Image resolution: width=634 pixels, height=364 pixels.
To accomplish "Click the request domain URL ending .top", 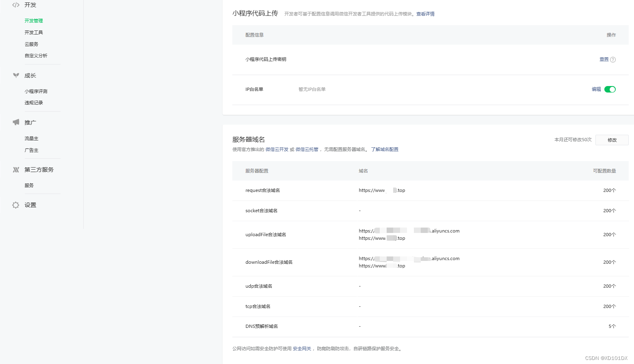I will (x=382, y=190).
